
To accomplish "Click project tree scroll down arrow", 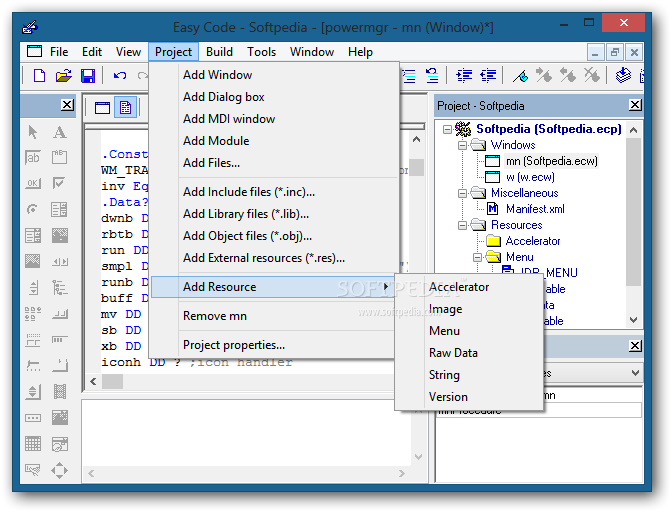I will pos(634,320).
